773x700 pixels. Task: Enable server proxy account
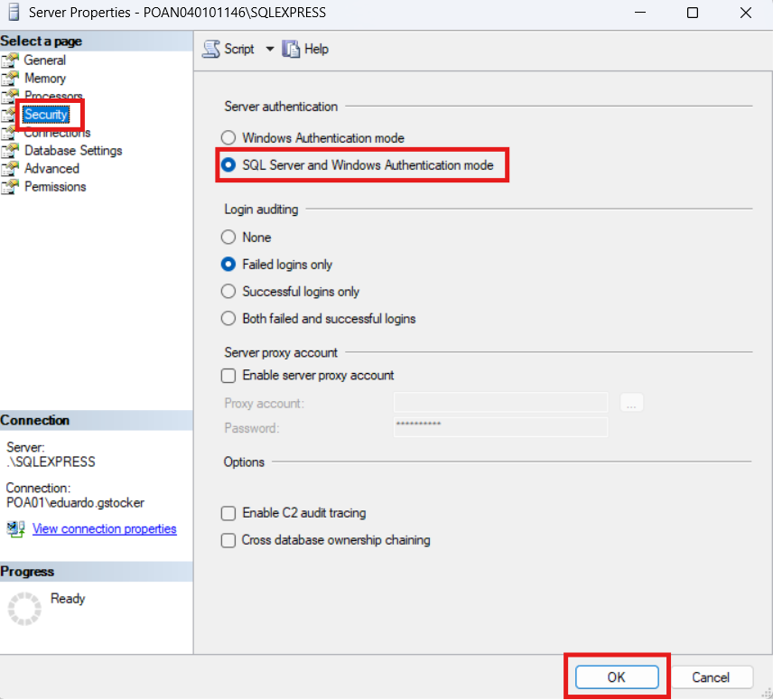228,376
